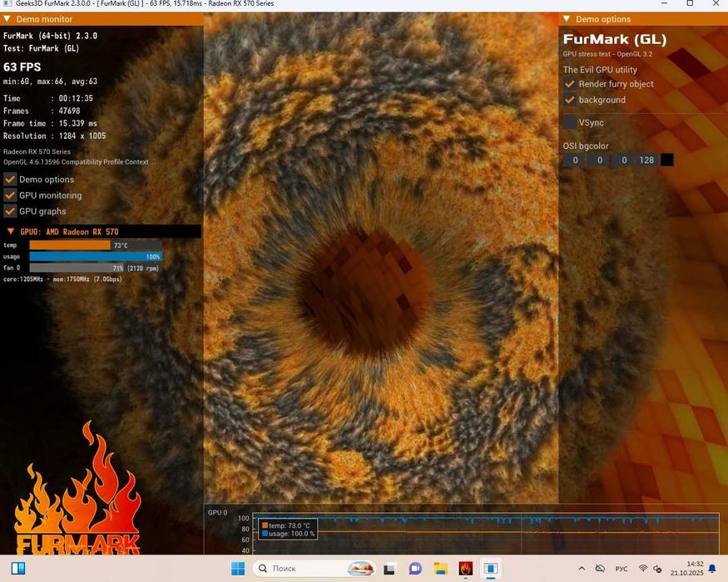The image size is (728, 582).
Task: Click the core:1205MHz mem:1750MHz line
Action: (62, 279)
